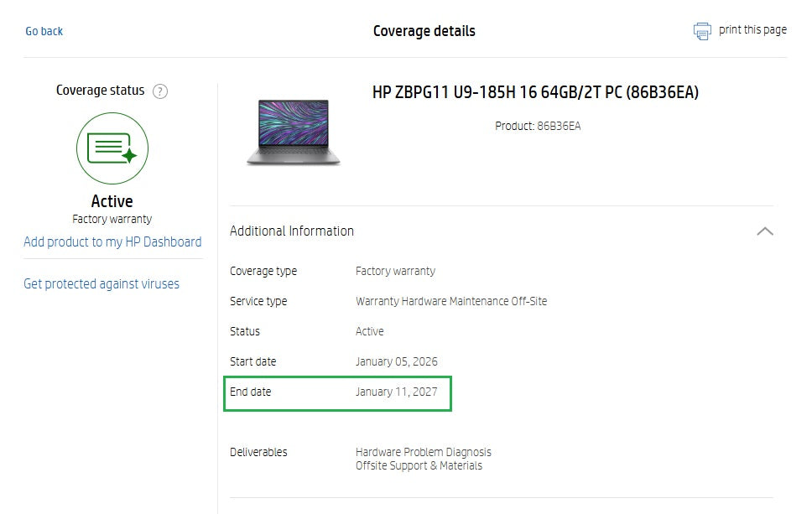Screen dimensions: 812x514
Task: Click the Additional Information heading
Action: [x=292, y=231]
